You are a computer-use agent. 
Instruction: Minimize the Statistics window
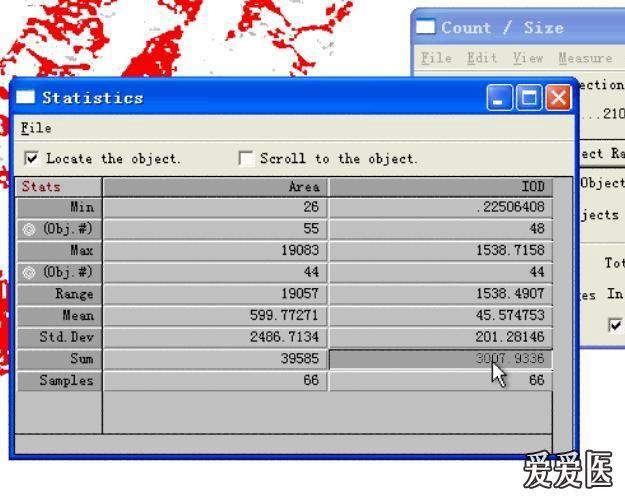[500, 98]
